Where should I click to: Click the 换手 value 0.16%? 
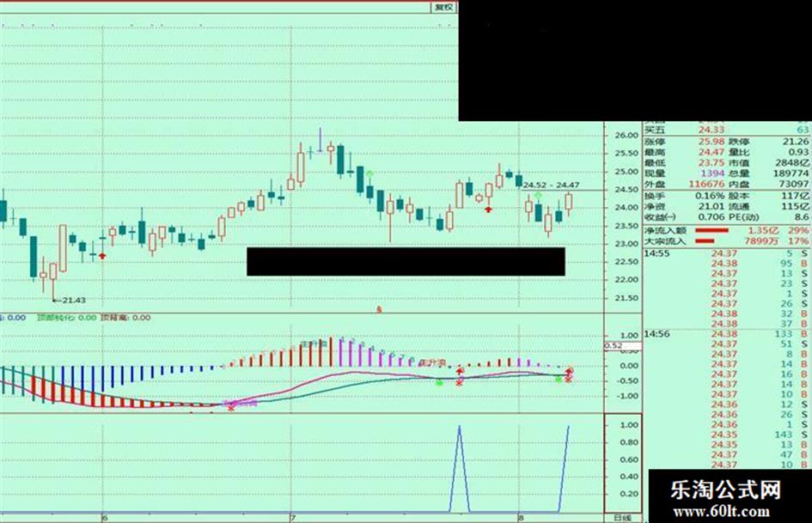[710, 196]
